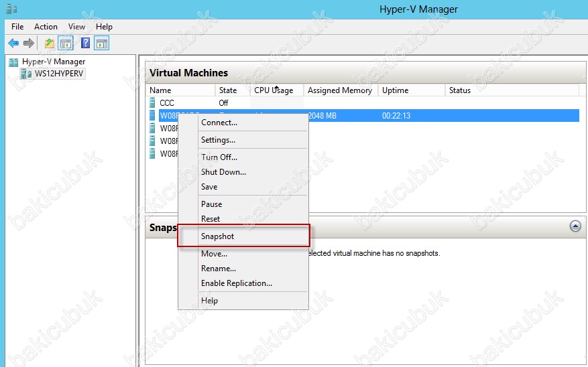The image size is (588, 367).
Task: Open the Help menu in menu bar
Action: click(104, 27)
